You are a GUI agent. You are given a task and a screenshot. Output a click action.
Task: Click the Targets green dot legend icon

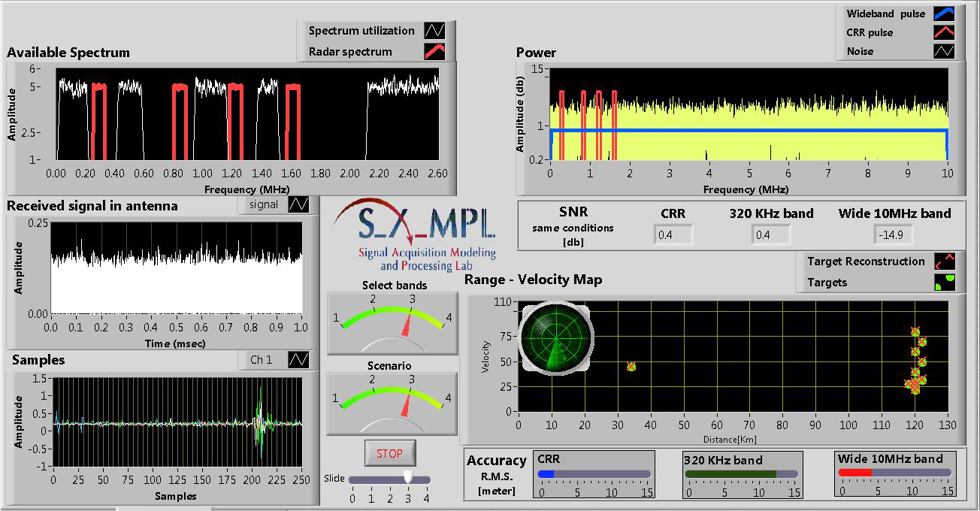click(x=945, y=283)
